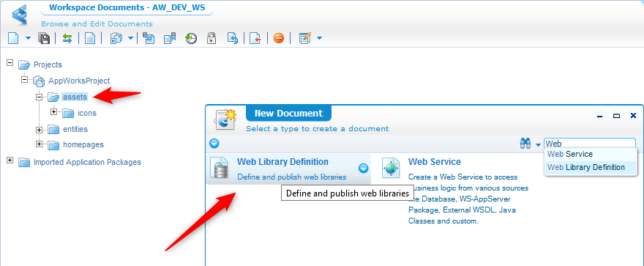Collapse the assets folder
Screen dimensions: 644x266
tap(40, 97)
